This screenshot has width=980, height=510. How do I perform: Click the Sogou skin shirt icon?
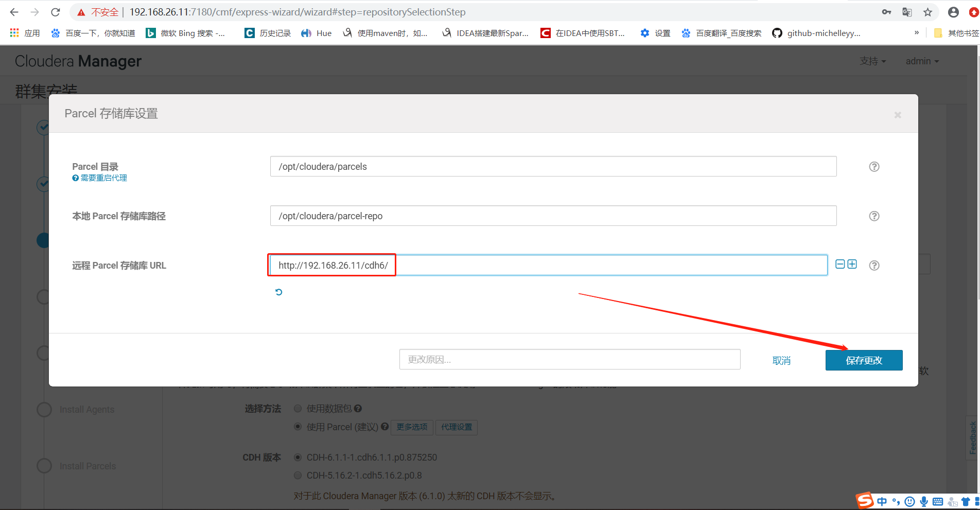tap(966, 502)
